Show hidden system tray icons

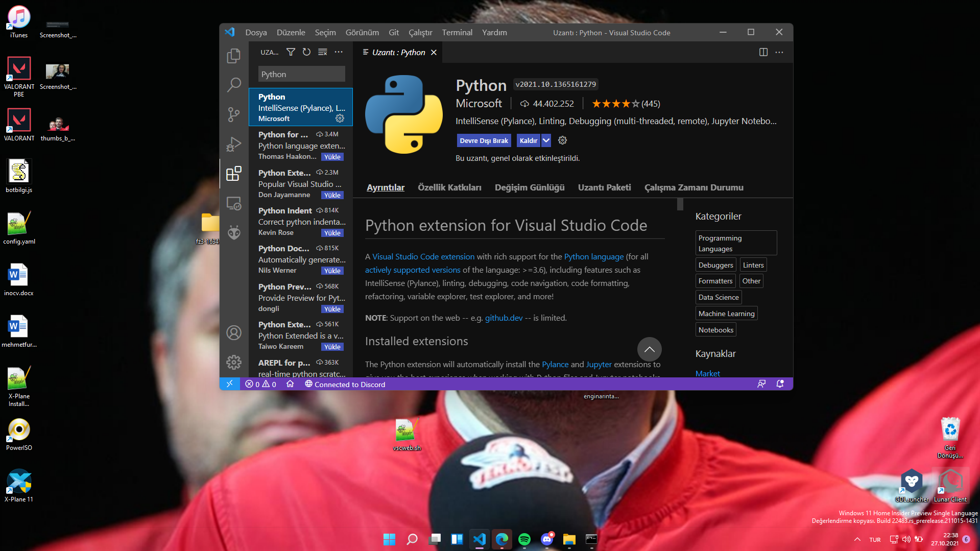click(857, 540)
